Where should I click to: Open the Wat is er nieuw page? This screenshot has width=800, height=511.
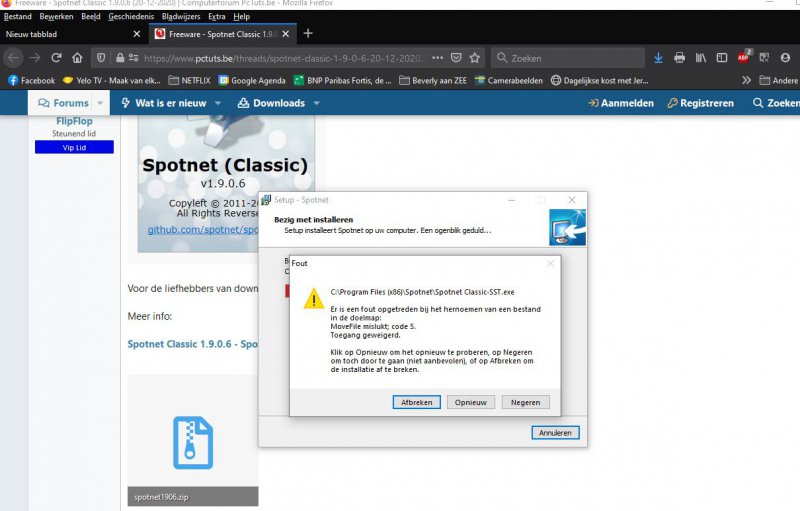(164, 103)
